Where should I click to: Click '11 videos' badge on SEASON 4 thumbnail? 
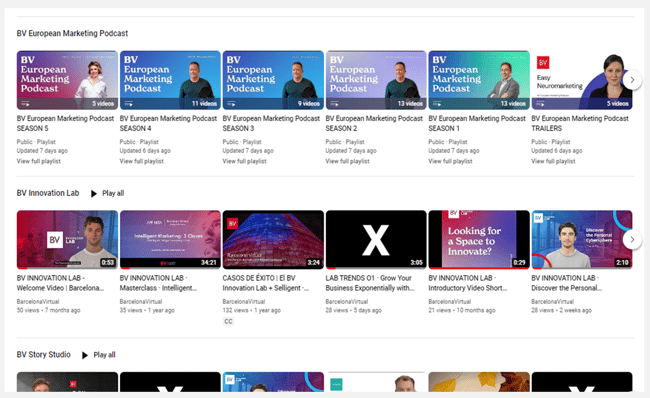204,104
